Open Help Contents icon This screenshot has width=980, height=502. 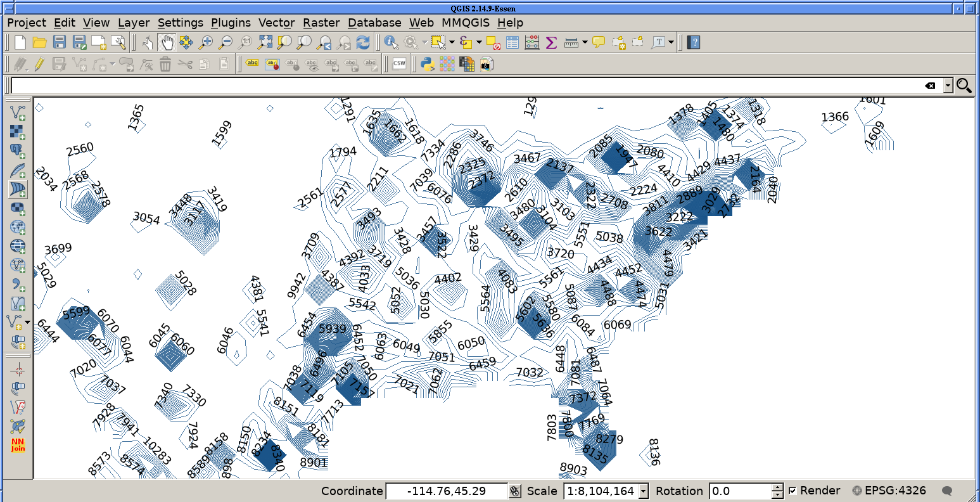coord(694,42)
